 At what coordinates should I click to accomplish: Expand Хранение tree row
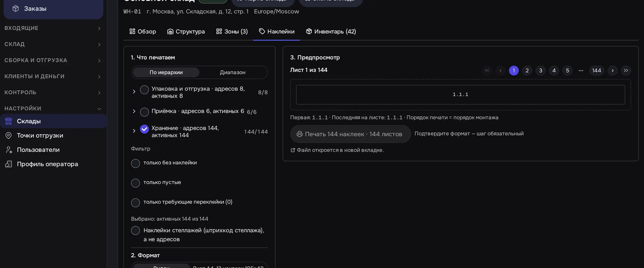click(134, 131)
